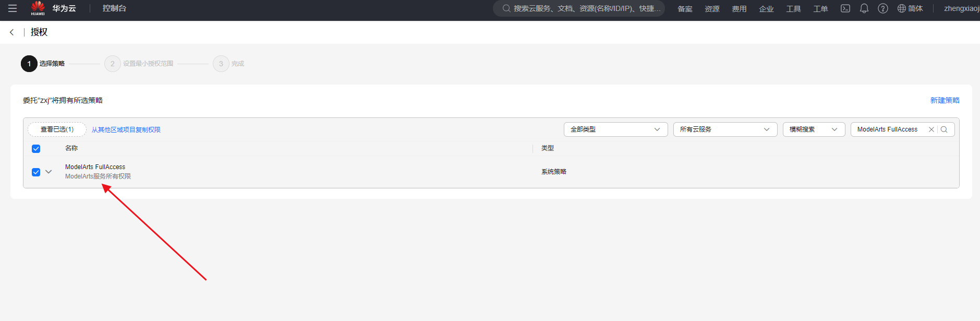Open the zhengxiaoj account menu
980x321 pixels.
(x=962, y=9)
